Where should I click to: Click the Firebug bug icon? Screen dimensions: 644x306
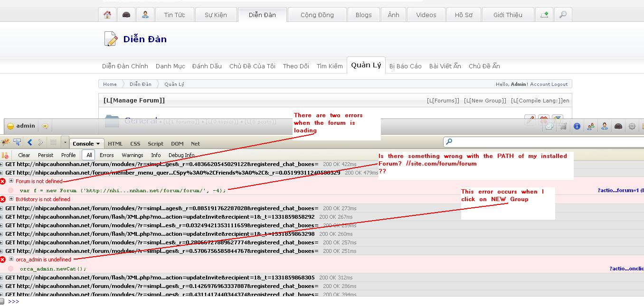pos(6,142)
